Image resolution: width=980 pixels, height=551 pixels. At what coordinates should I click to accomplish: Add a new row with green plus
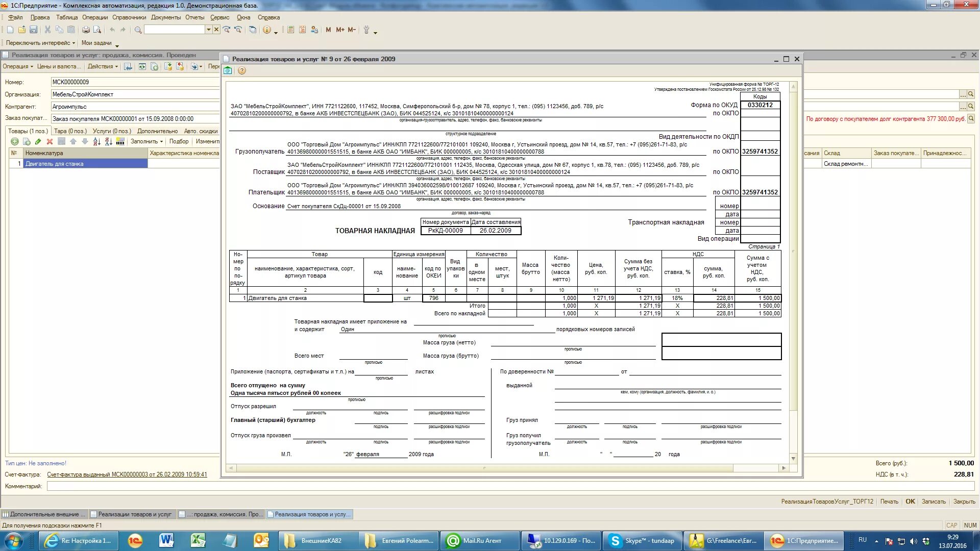(x=15, y=141)
